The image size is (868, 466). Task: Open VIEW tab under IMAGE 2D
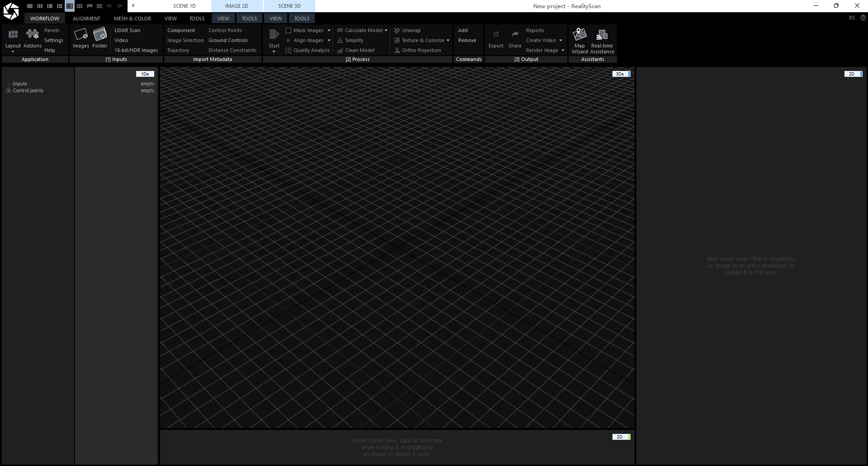point(223,19)
